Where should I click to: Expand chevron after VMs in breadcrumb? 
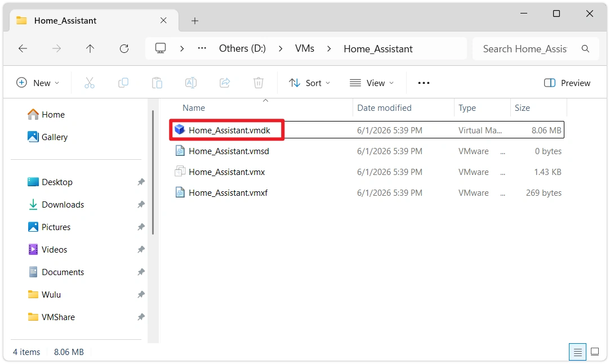(329, 48)
